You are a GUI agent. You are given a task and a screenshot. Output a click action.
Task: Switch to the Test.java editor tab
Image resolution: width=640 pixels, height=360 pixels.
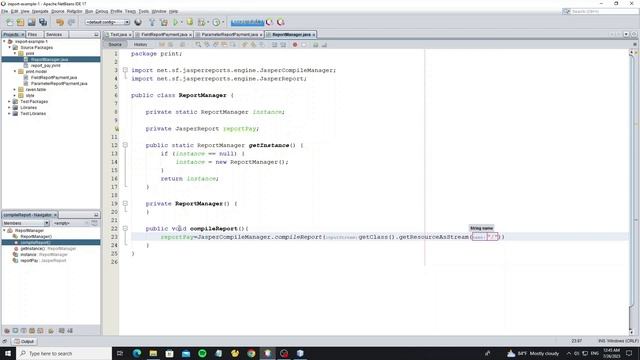coord(118,35)
